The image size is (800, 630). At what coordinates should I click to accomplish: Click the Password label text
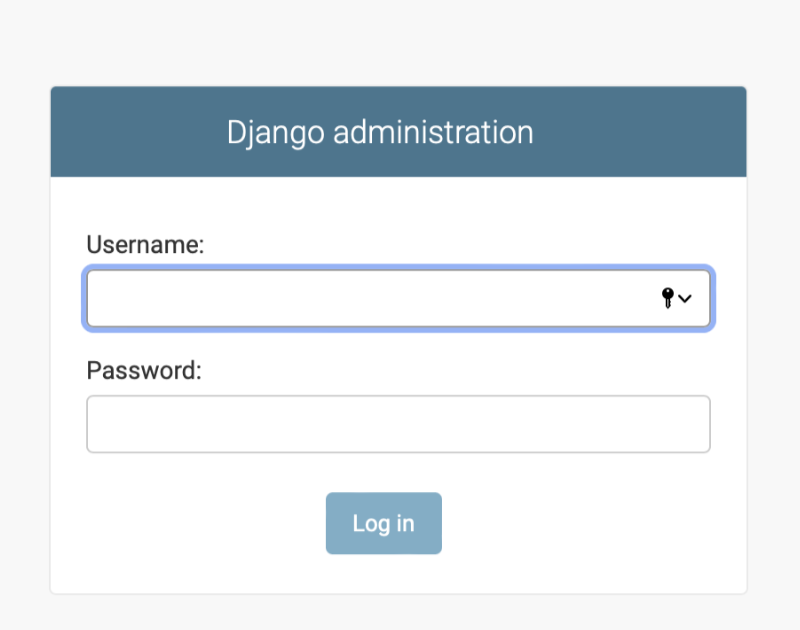(142, 370)
